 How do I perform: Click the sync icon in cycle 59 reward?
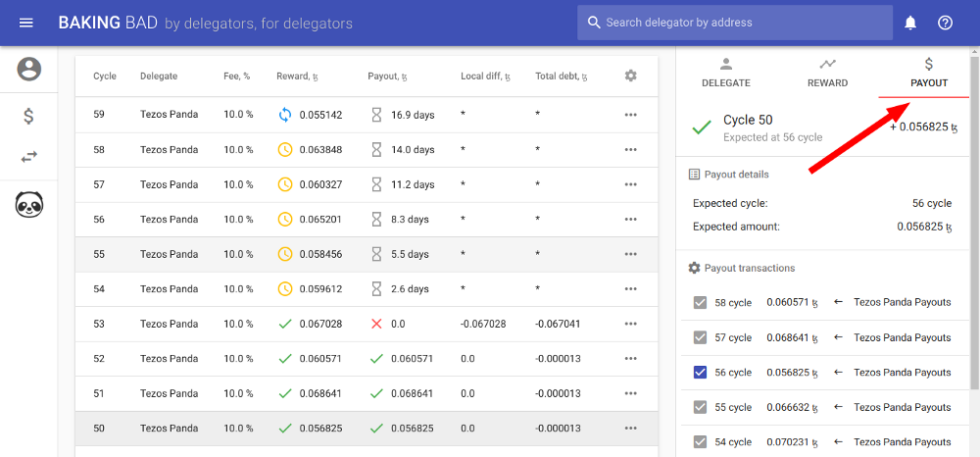285,115
